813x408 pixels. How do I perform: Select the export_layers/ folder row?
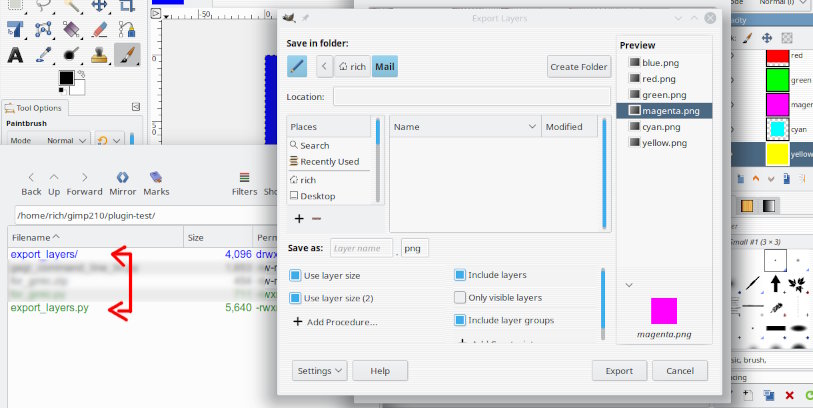click(143, 255)
